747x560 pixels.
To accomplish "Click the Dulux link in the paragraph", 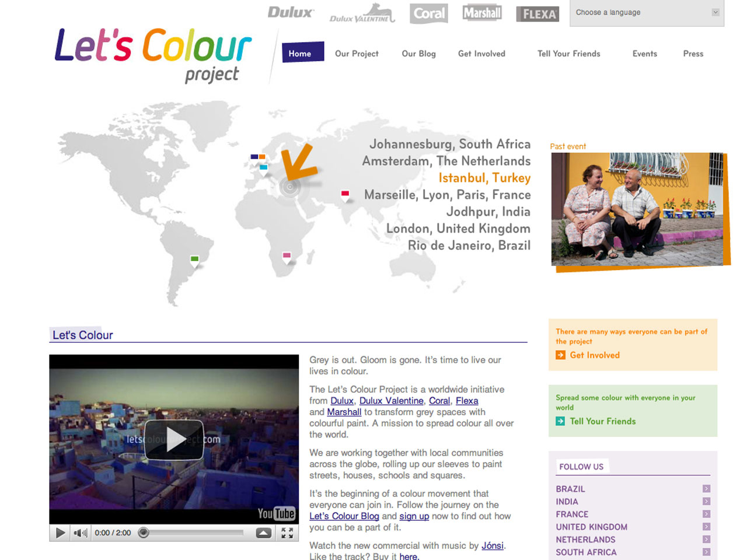I will pyautogui.click(x=342, y=401).
